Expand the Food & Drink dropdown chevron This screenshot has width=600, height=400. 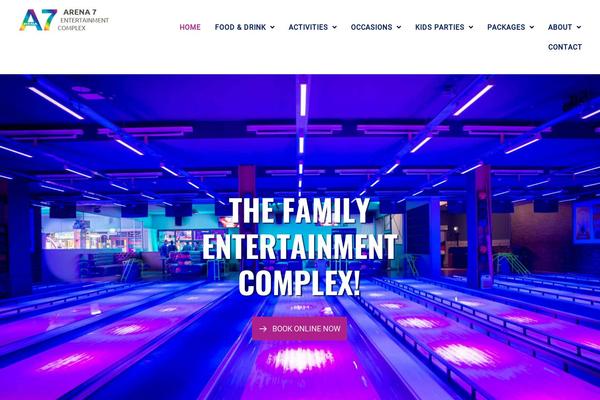tap(272, 27)
